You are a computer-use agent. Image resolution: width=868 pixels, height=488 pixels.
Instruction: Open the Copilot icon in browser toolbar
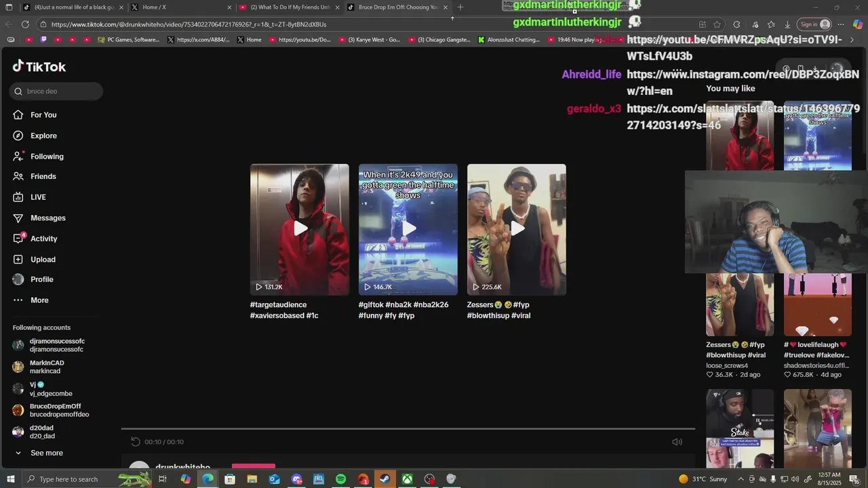[x=858, y=24]
